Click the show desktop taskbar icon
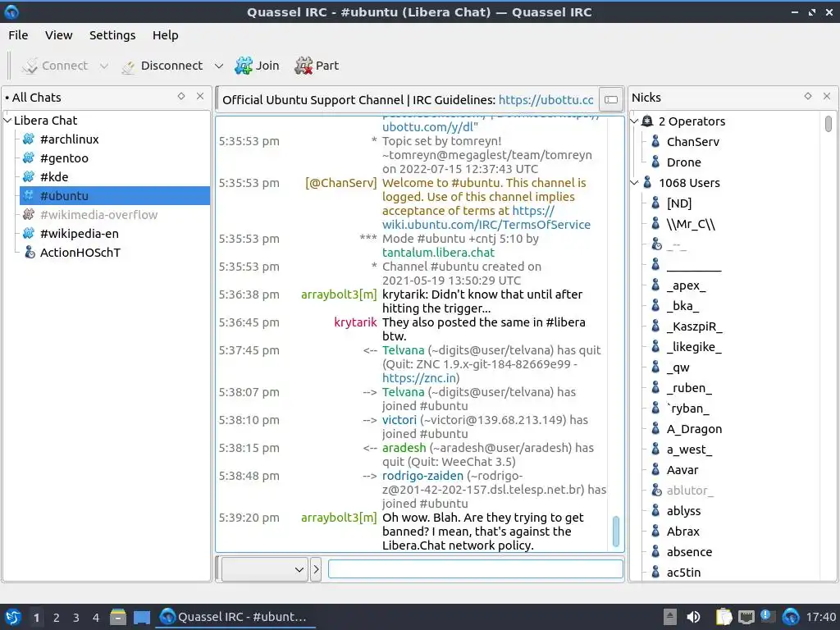 (142, 618)
